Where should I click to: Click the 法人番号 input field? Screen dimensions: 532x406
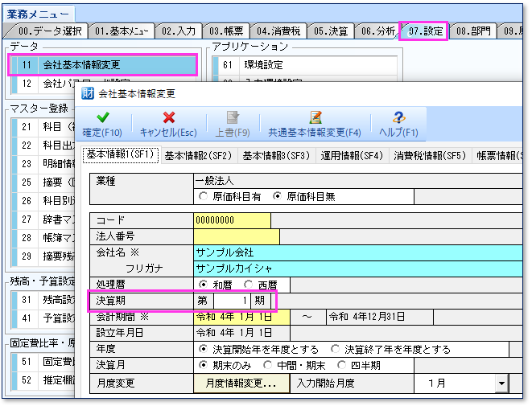click(x=236, y=236)
